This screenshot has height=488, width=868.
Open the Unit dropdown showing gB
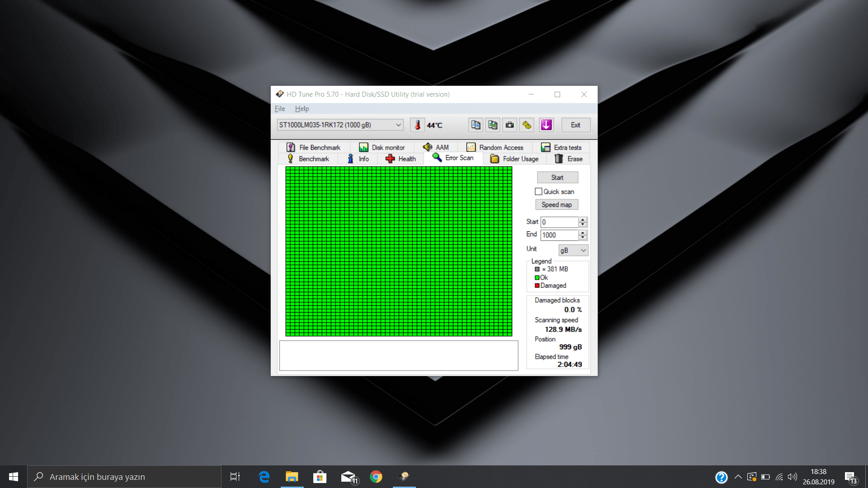coord(573,250)
